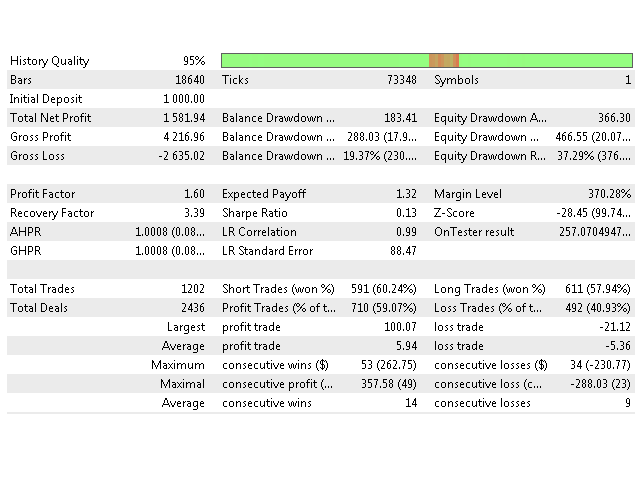Click the Total Deals value 2436
The image size is (640, 480).
[x=193, y=308]
